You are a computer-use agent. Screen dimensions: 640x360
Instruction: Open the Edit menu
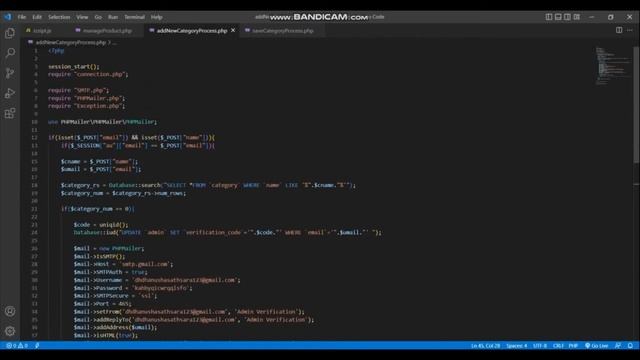tap(37, 17)
